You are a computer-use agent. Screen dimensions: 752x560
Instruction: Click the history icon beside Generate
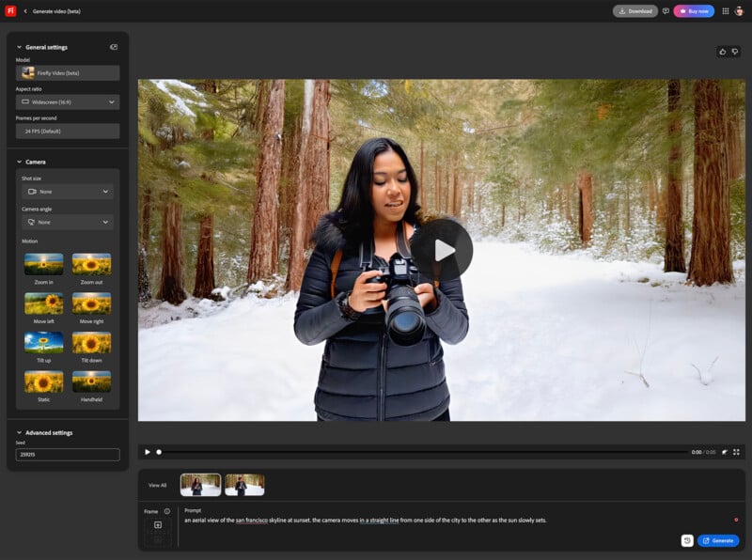point(688,540)
